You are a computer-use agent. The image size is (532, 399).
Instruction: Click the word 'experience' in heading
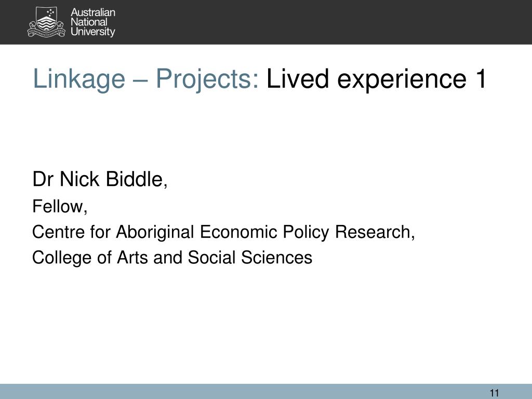pyautogui.click(x=402, y=79)
